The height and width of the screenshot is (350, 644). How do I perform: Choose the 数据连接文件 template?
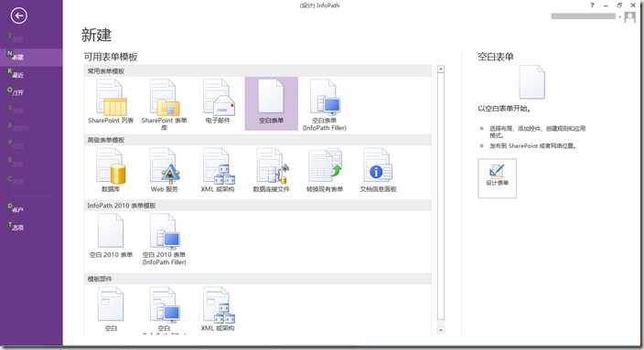click(x=271, y=170)
